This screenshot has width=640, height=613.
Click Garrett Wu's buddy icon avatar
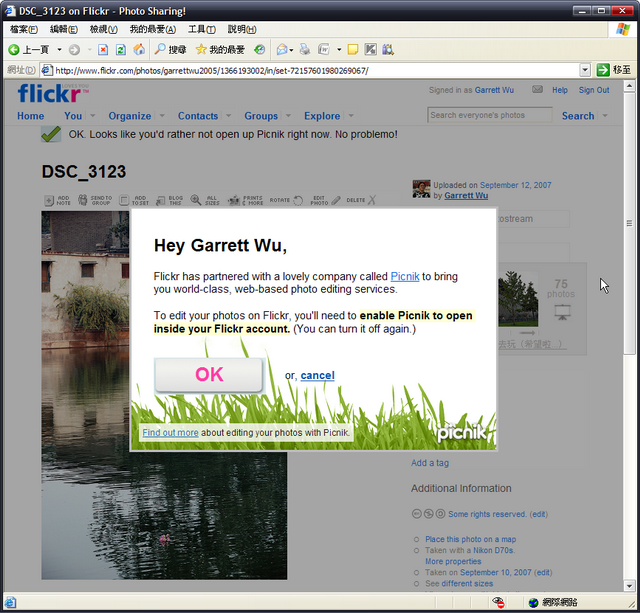pyautogui.click(x=421, y=189)
